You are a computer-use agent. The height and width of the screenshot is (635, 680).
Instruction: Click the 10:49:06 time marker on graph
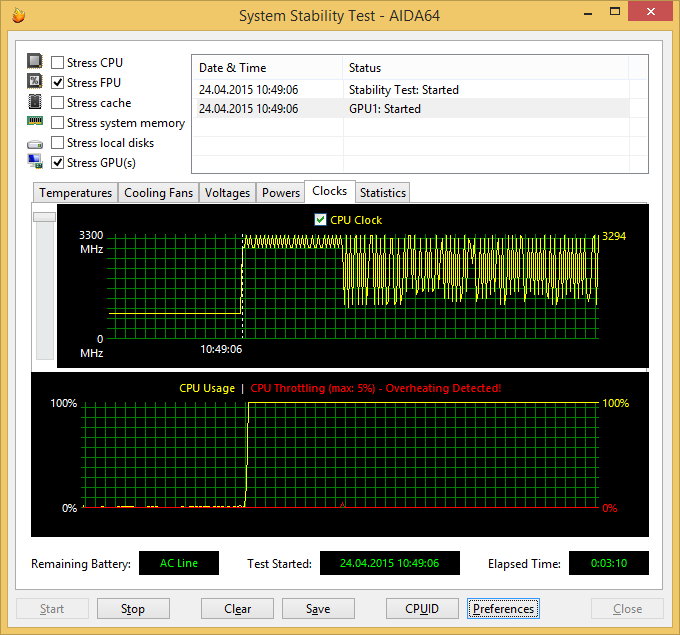pyautogui.click(x=221, y=349)
